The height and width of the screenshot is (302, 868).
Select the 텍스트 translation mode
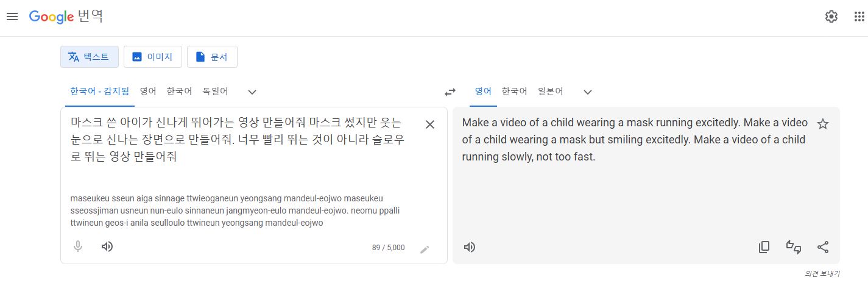coord(90,57)
